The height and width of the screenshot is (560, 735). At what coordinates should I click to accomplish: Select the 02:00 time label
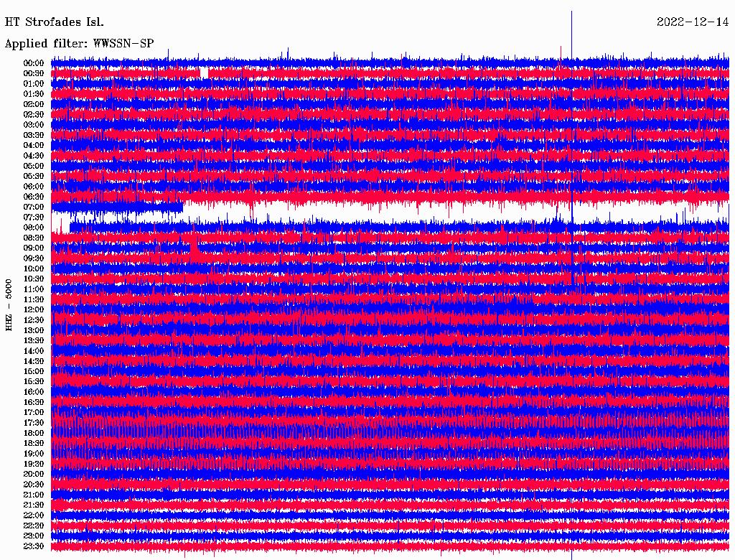coord(34,104)
